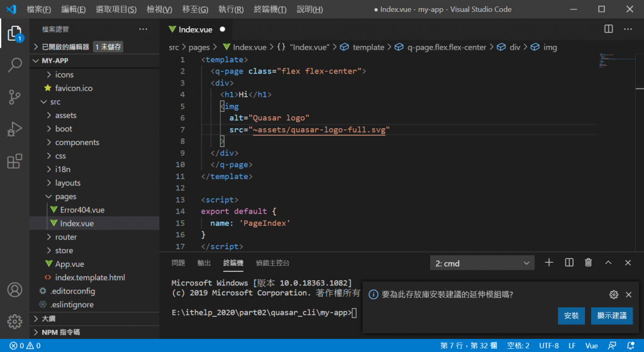
Task: Open the Accounts icon in activity bar
Action: [x=15, y=290]
